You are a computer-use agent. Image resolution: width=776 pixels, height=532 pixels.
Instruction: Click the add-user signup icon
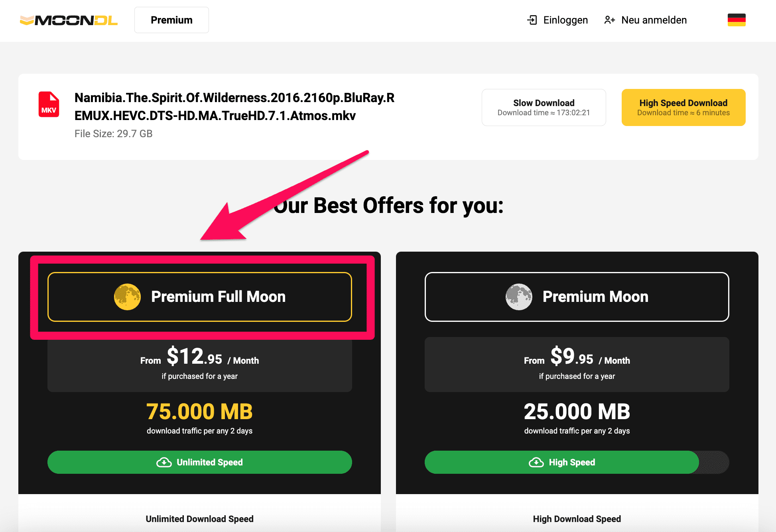[x=609, y=20]
